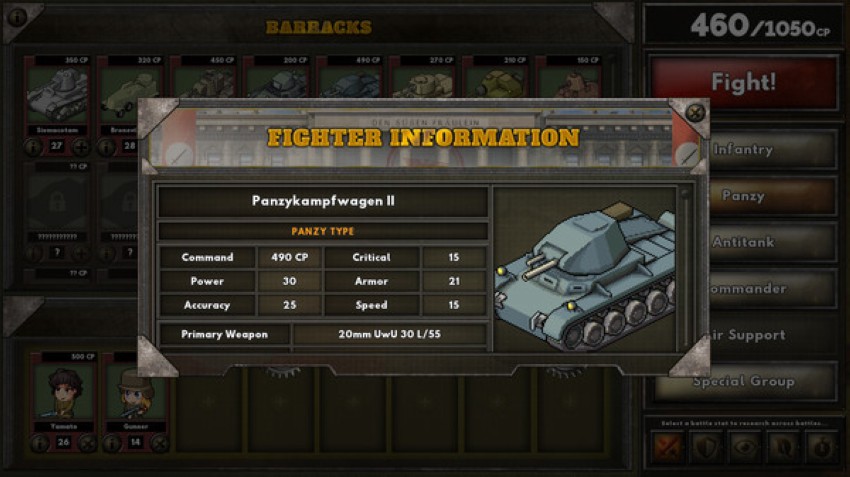
Task: Close the Fighter Information dialog
Action: click(695, 113)
